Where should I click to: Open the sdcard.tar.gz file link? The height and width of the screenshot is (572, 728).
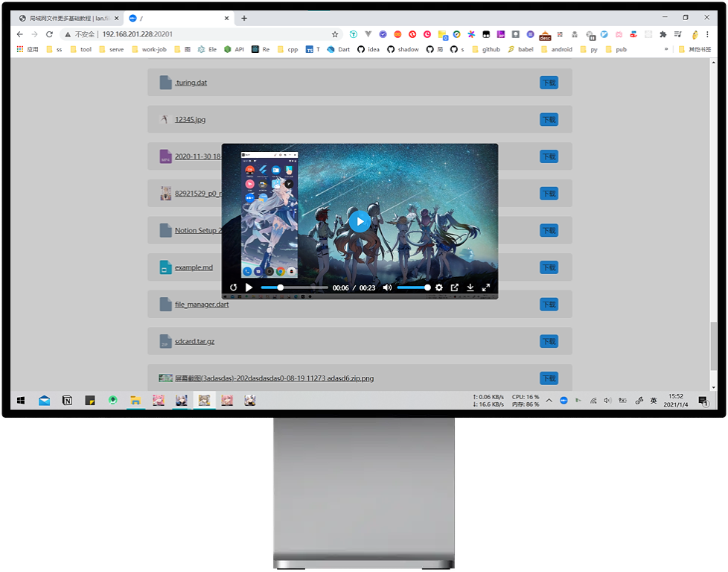(x=194, y=342)
